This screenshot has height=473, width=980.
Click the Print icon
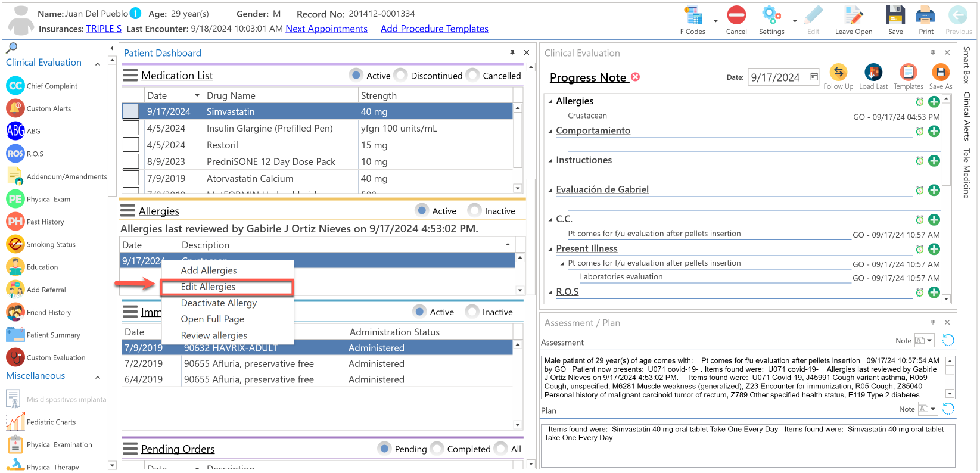tap(926, 15)
